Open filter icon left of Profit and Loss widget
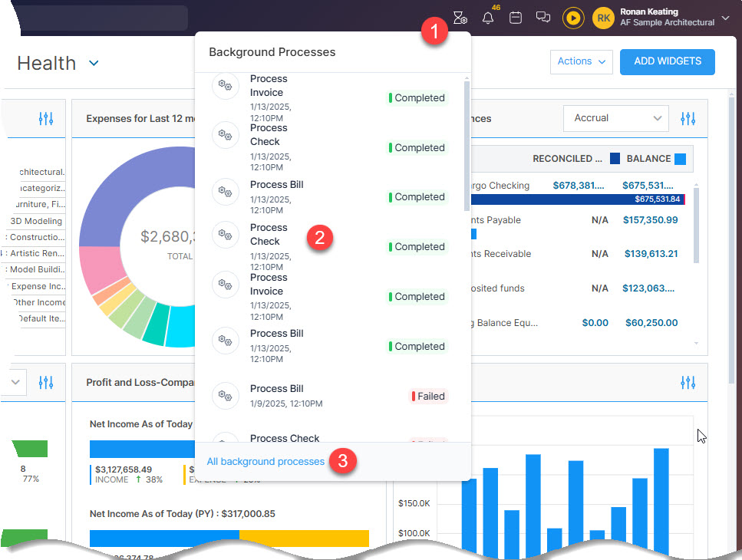 46,382
